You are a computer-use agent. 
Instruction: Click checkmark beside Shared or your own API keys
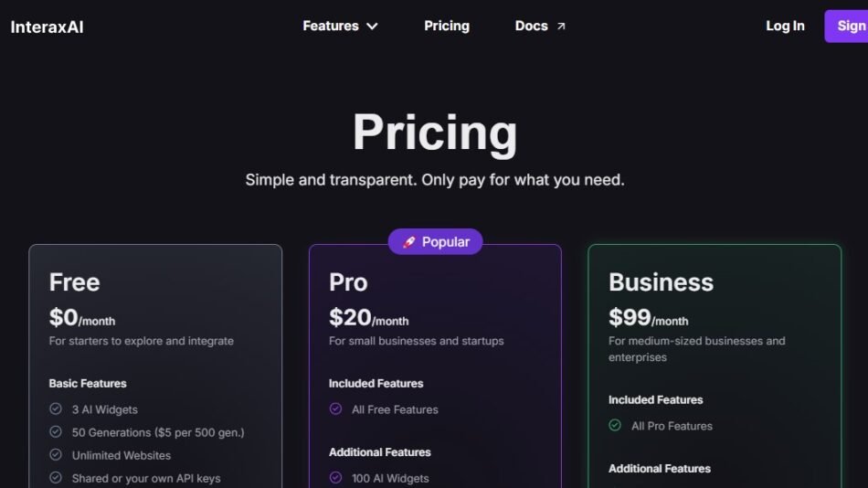pos(56,478)
